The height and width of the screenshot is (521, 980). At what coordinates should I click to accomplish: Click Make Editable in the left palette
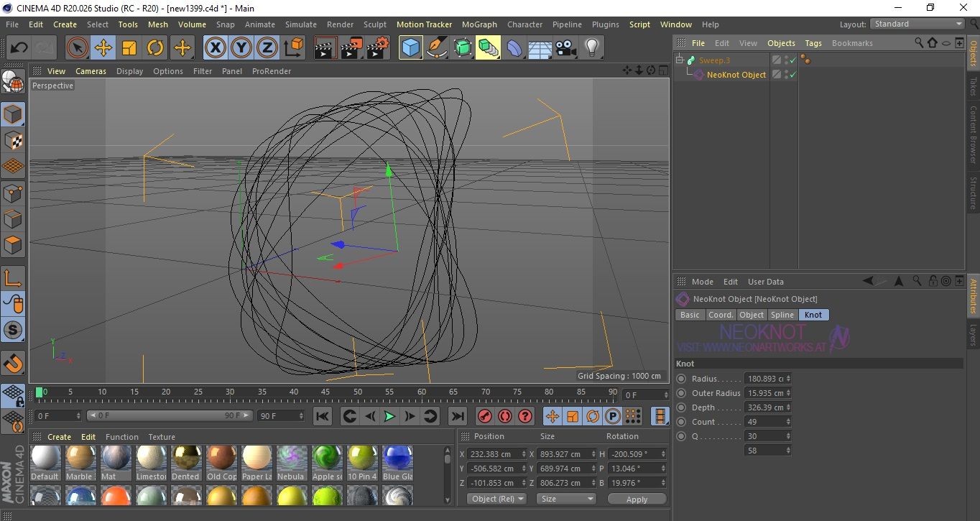13,82
